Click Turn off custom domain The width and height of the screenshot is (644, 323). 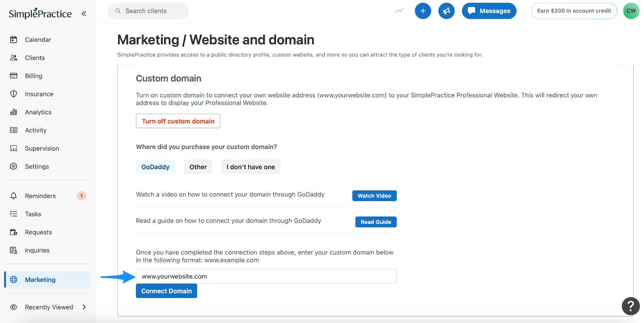pyautogui.click(x=178, y=121)
